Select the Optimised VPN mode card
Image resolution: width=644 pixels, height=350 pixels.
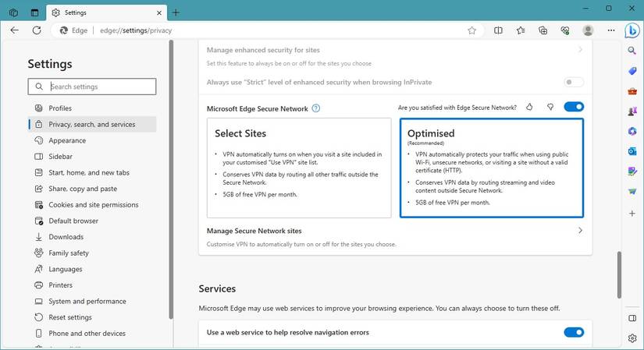491,168
